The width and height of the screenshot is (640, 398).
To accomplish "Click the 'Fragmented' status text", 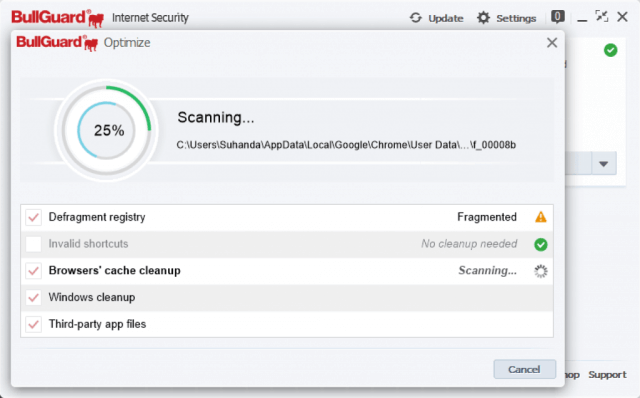I will tap(487, 217).
